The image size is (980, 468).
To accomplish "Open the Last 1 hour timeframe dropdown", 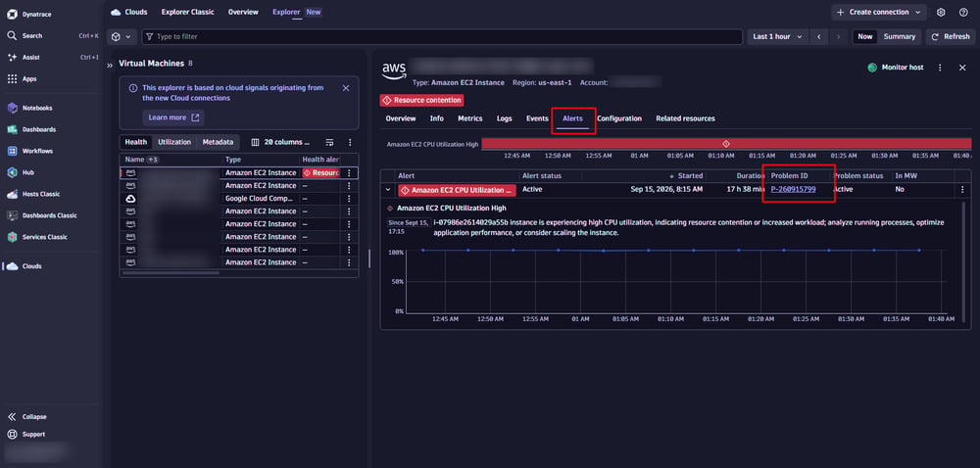I will (777, 37).
